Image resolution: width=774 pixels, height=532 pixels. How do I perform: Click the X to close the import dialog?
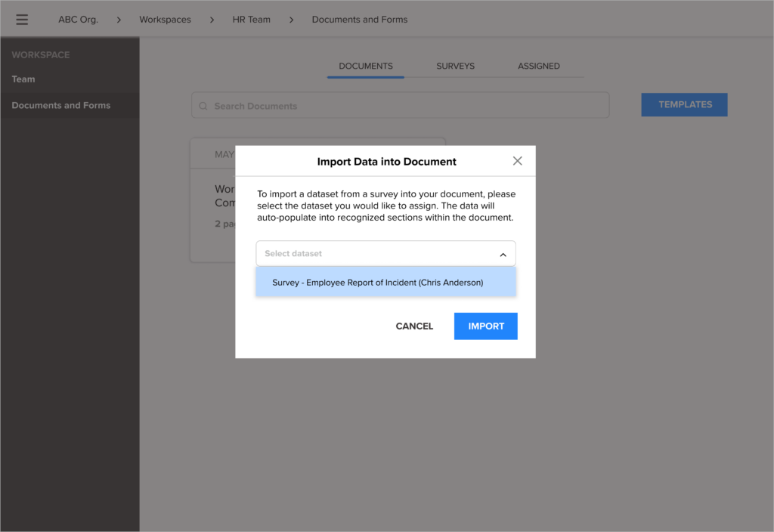pyautogui.click(x=517, y=161)
